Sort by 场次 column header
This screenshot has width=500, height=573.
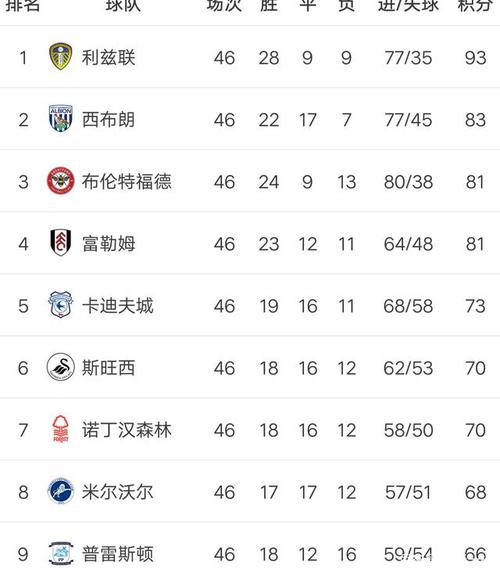(224, 5)
